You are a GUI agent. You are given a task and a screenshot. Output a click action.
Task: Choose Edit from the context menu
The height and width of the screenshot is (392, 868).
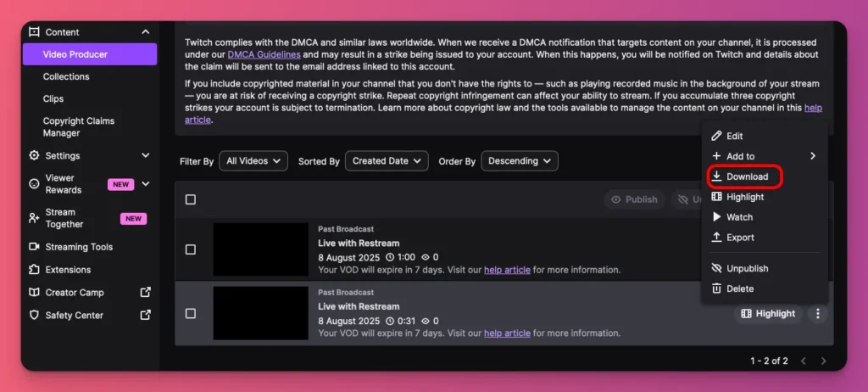765,136
